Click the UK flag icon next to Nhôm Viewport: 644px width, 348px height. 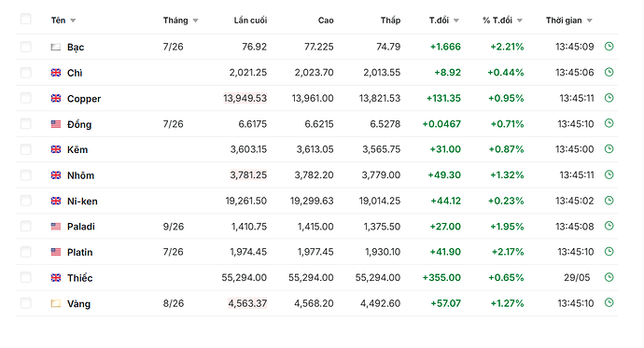(56, 175)
